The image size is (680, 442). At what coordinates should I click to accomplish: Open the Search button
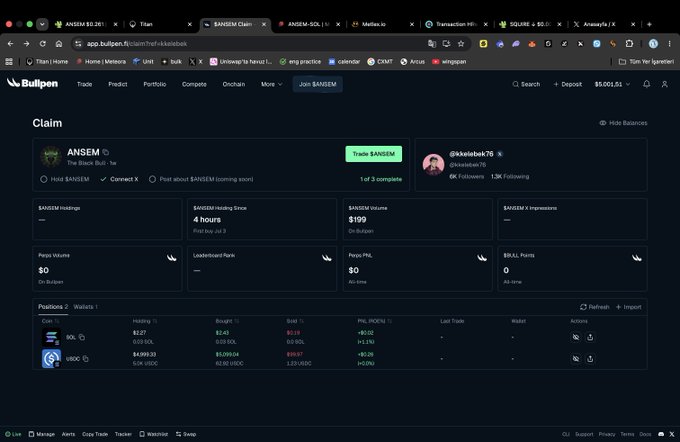click(x=526, y=84)
